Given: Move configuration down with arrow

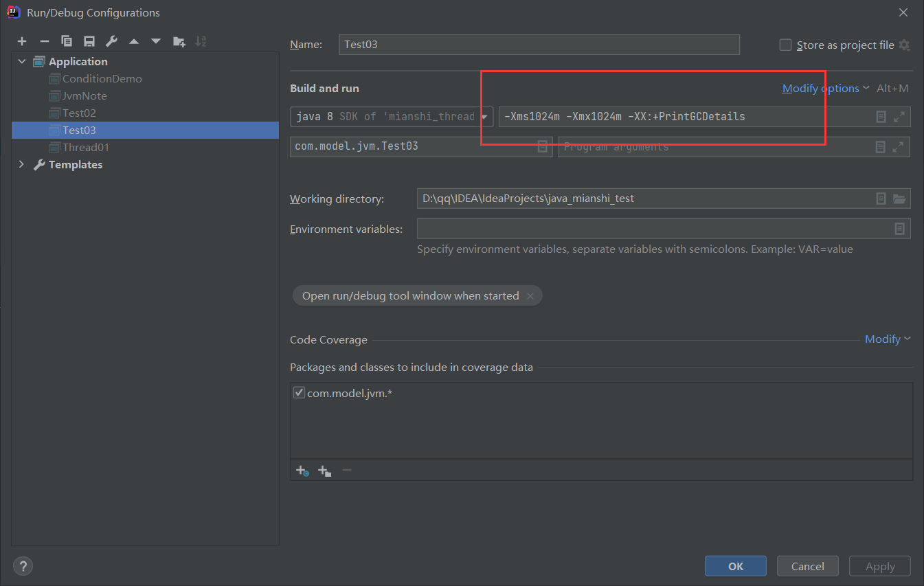Looking at the screenshot, I should pyautogui.click(x=156, y=41).
